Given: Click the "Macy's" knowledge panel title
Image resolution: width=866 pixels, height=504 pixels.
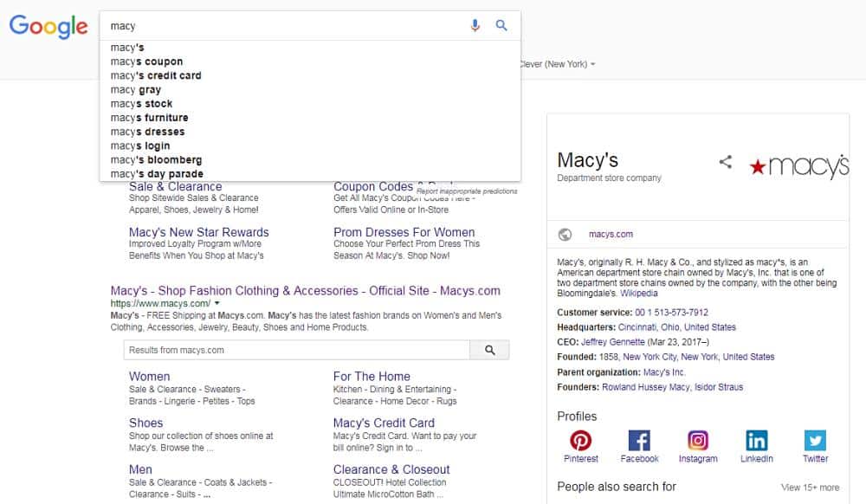Looking at the screenshot, I should [588, 160].
